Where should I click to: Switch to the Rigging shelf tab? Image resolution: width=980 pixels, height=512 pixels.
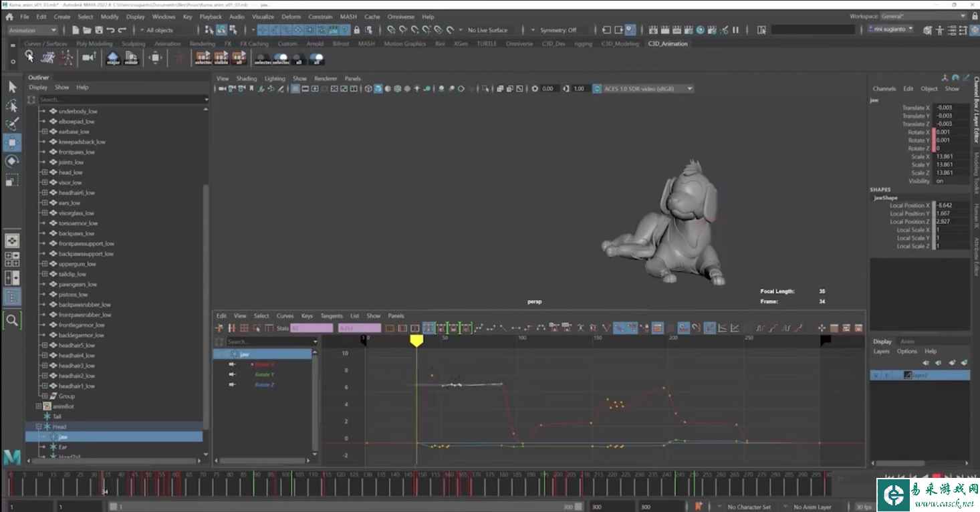(x=583, y=43)
